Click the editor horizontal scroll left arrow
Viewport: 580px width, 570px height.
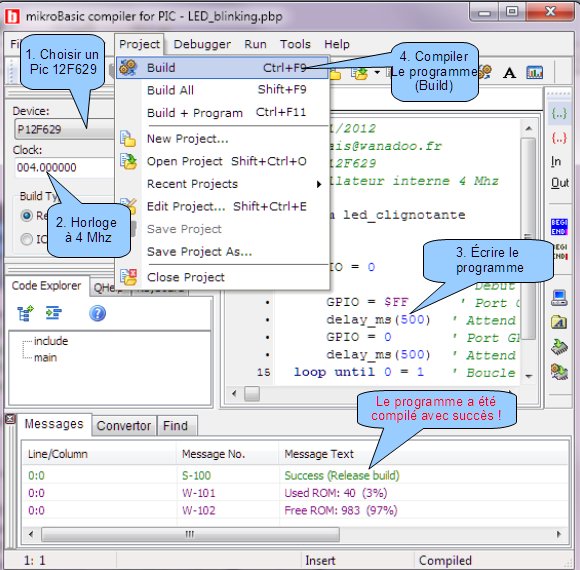point(234,394)
